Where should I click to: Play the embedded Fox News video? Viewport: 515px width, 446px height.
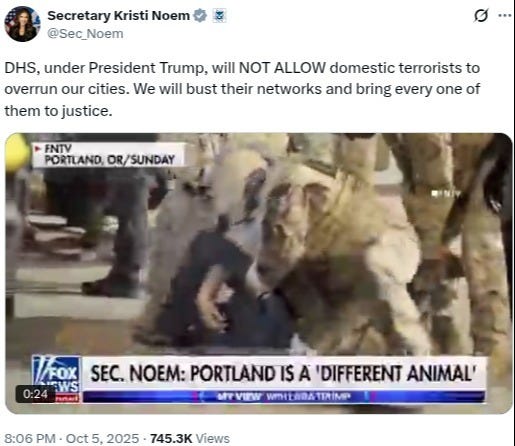pos(259,273)
